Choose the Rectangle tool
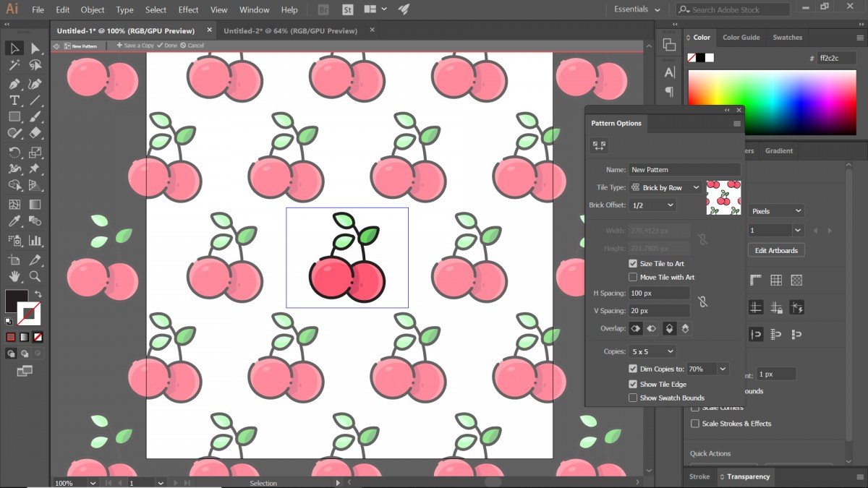The width and height of the screenshot is (868, 488). click(x=14, y=116)
